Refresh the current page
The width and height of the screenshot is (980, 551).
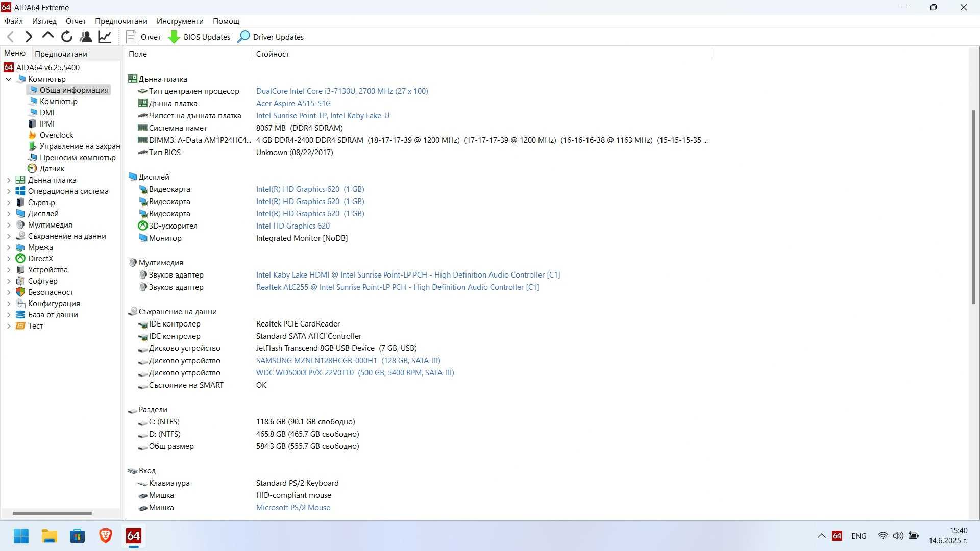point(67,37)
